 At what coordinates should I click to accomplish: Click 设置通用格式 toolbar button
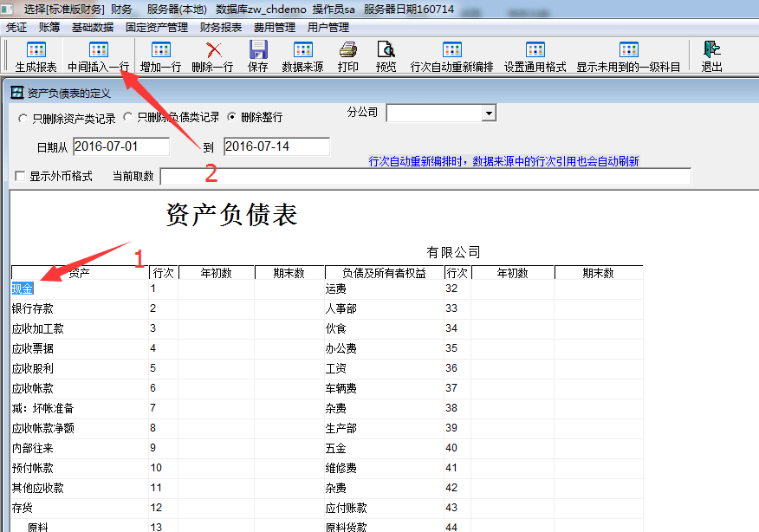pyautogui.click(x=535, y=50)
